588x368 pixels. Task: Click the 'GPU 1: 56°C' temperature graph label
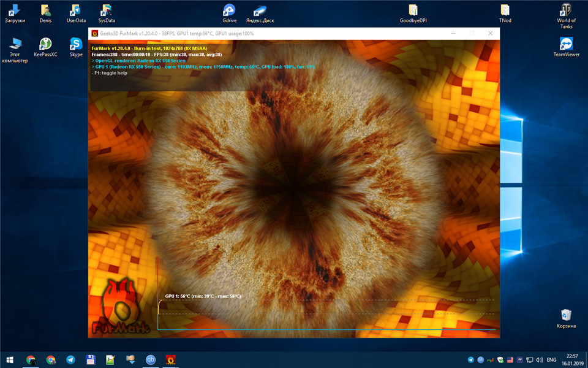click(203, 296)
